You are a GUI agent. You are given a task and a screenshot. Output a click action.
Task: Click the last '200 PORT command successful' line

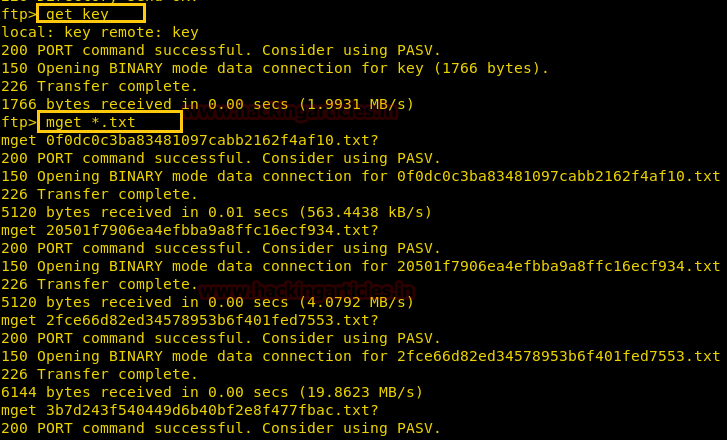(221, 428)
